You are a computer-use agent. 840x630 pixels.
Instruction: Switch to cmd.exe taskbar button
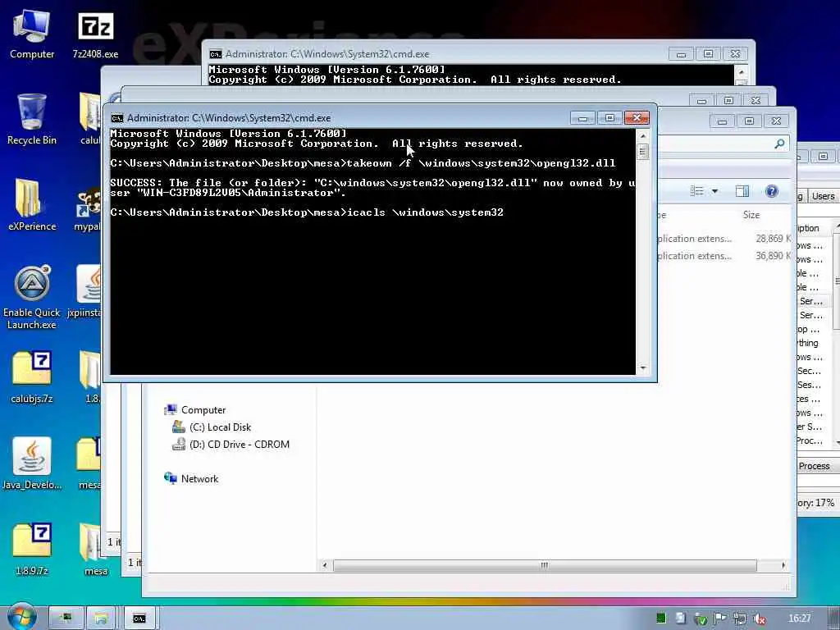click(x=139, y=619)
